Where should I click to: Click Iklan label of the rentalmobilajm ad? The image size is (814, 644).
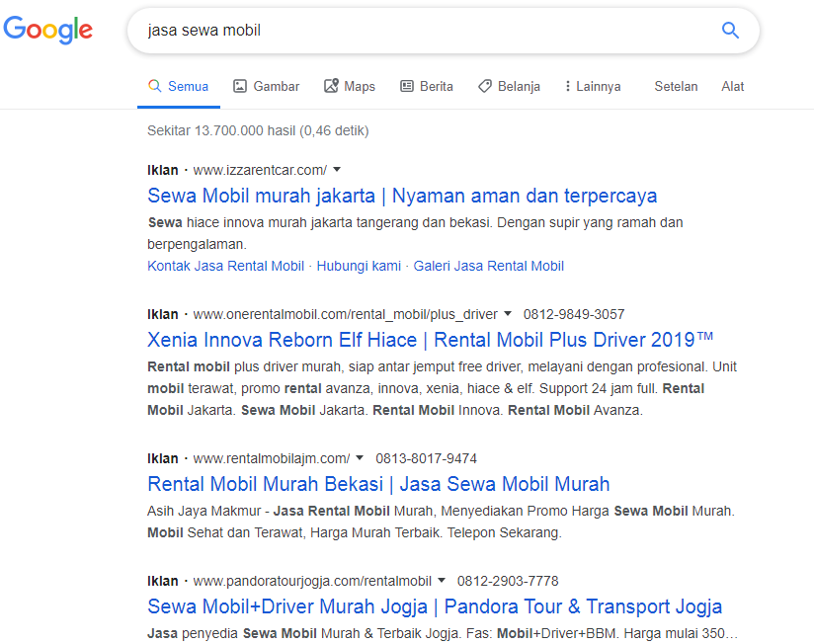[162, 458]
